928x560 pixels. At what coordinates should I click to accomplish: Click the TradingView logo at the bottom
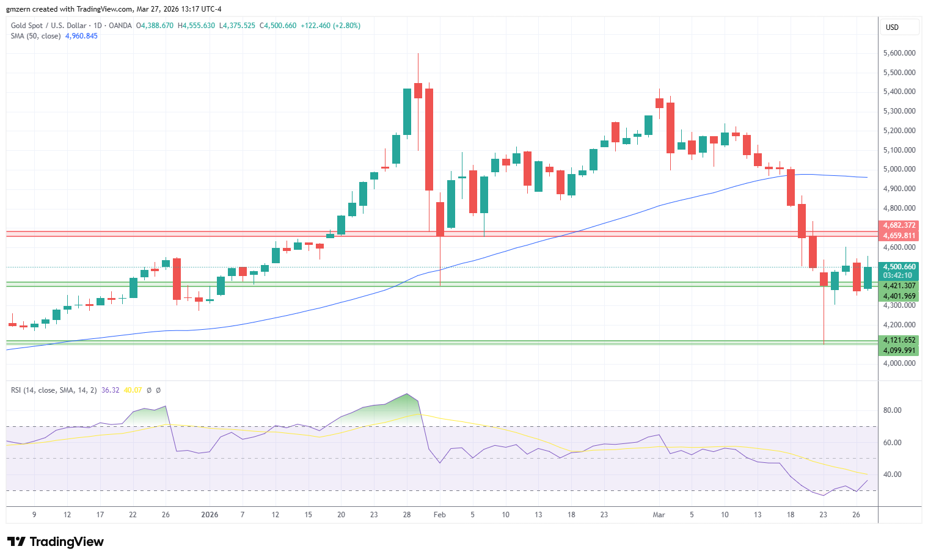click(56, 542)
